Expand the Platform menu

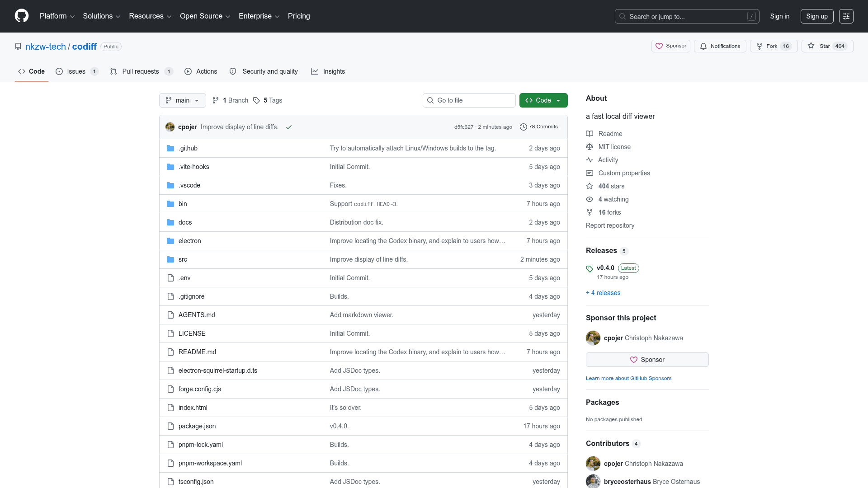[x=57, y=16]
